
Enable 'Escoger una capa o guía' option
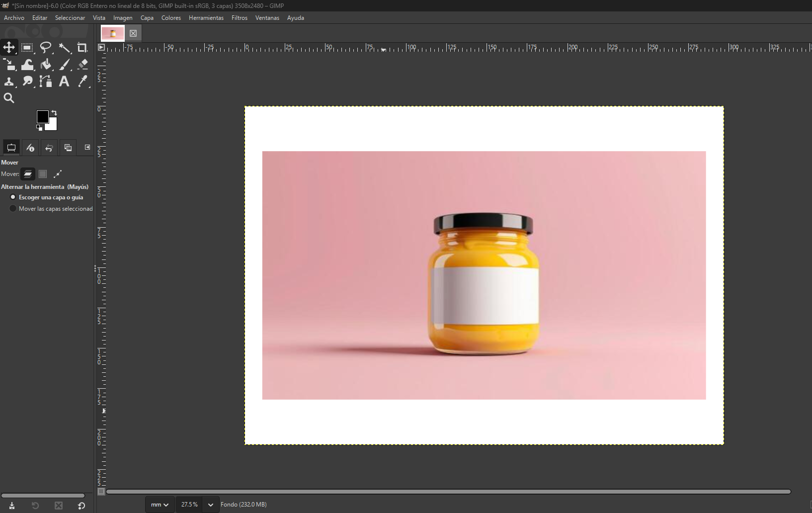pyautogui.click(x=13, y=197)
